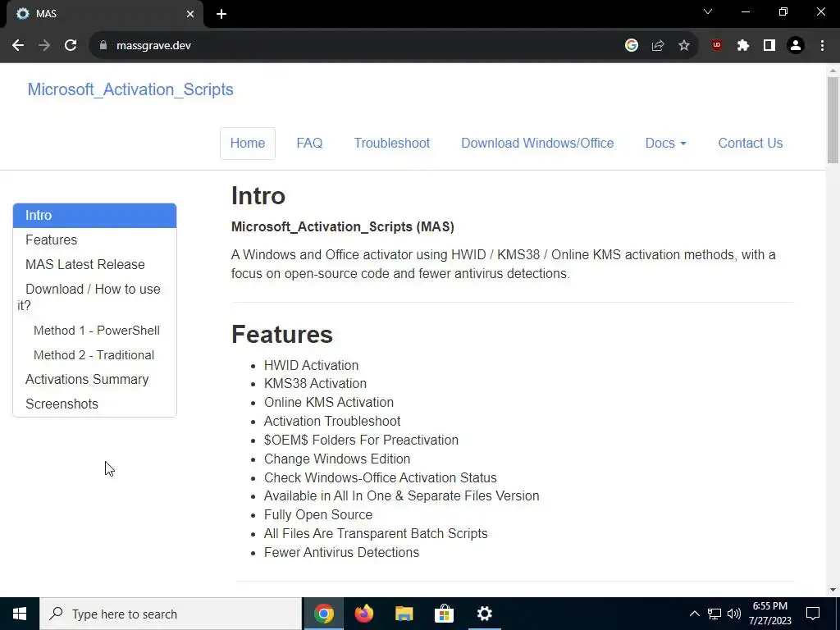Open the Contact Us page
840x630 pixels.
coord(750,143)
